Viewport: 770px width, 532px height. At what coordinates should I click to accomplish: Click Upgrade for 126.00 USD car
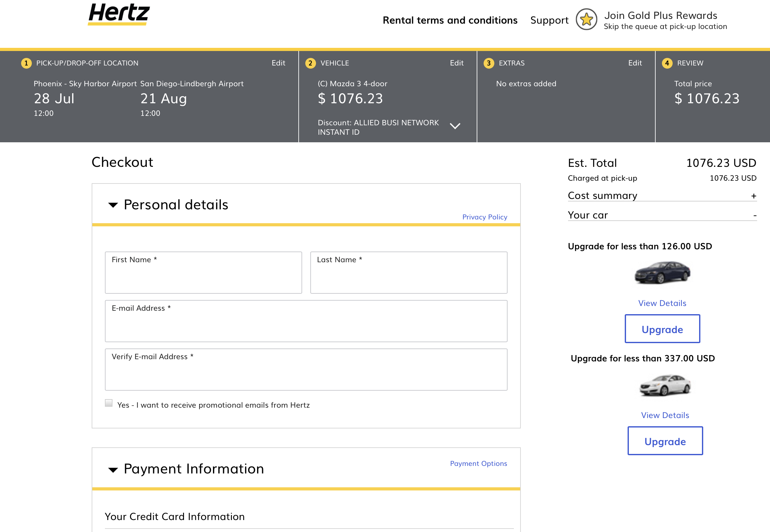coord(662,329)
